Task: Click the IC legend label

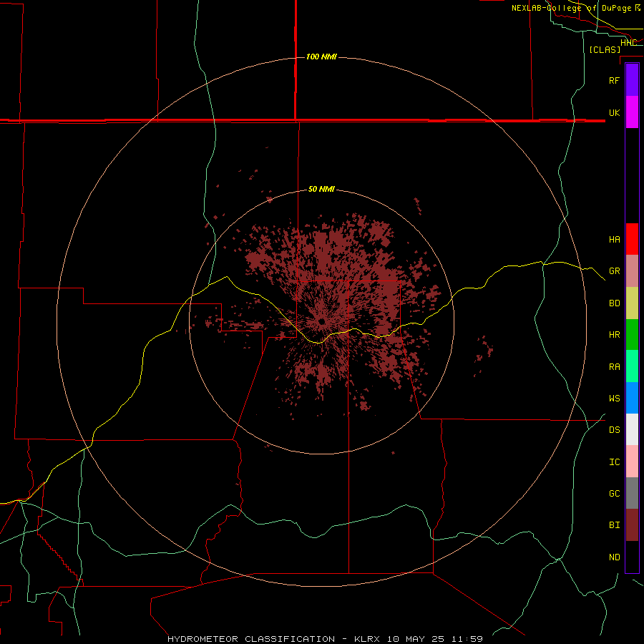Action: point(614,462)
